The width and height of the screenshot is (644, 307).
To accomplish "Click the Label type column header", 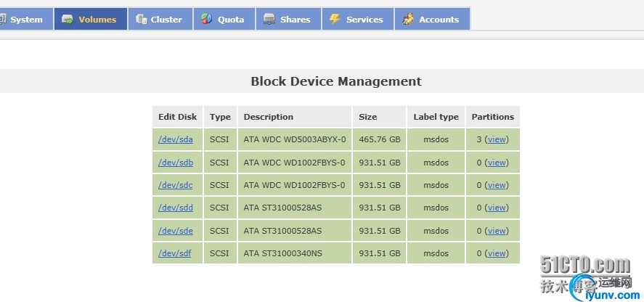I will pyautogui.click(x=436, y=117).
